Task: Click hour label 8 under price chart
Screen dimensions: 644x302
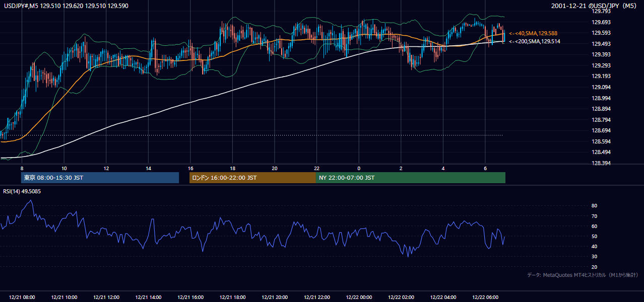Action: (22, 168)
